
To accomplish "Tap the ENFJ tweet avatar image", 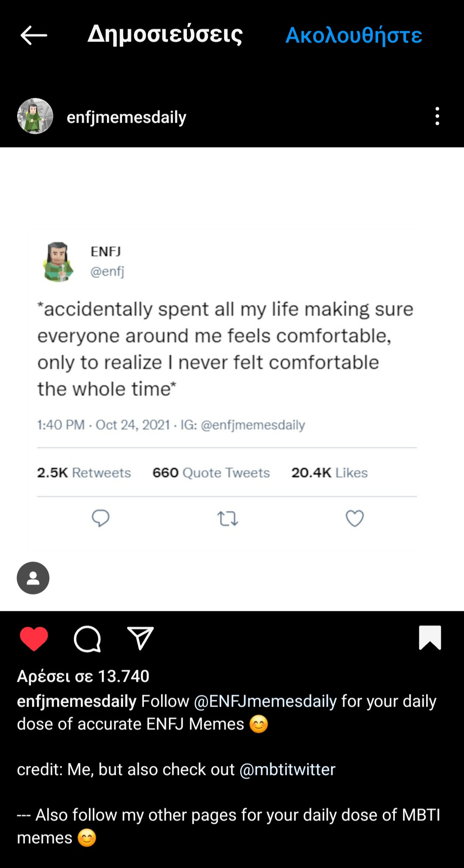I will coord(58,261).
